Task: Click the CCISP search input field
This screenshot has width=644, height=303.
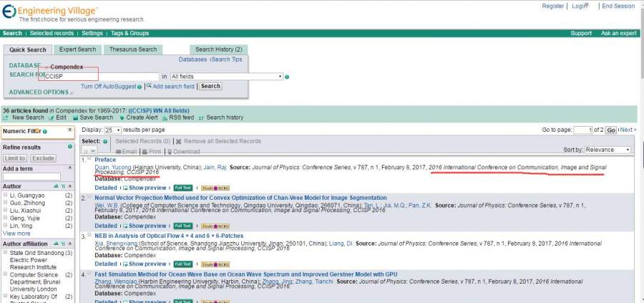Action: point(101,77)
